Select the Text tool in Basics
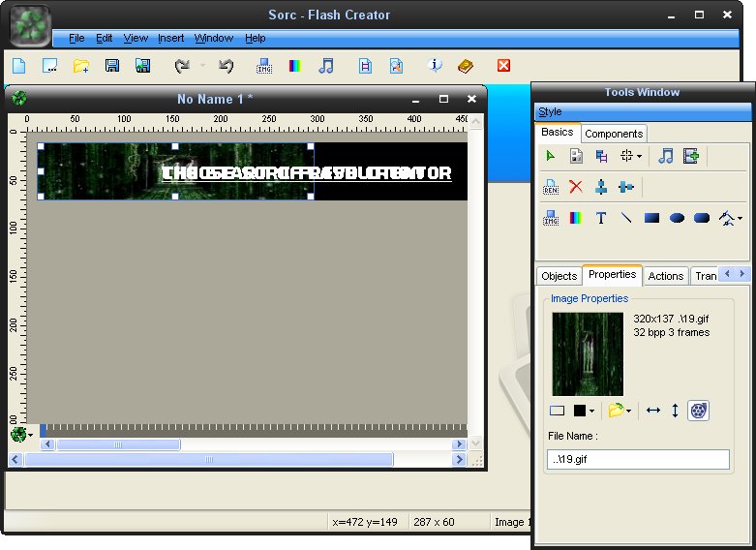 coord(601,218)
